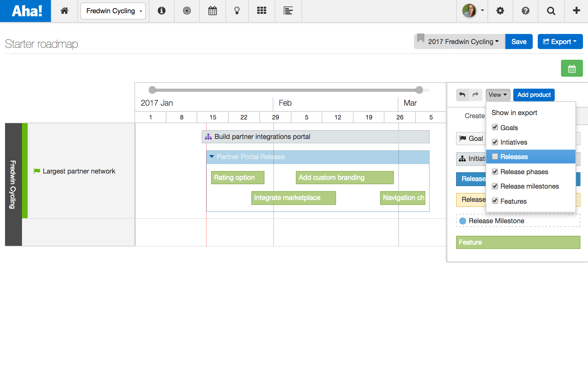Click the Starter roadmap title
This screenshot has height=381, width=588.
(x=41, y=44)
